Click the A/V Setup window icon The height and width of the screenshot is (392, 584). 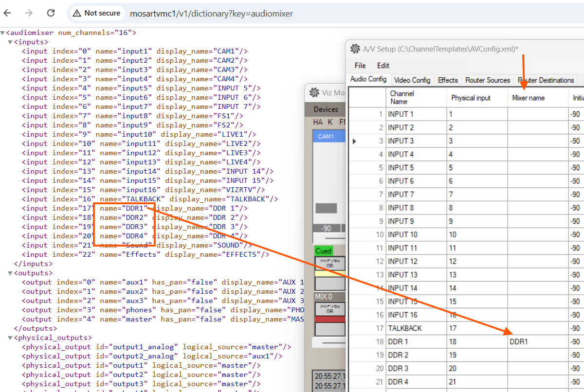[x=355, y=49]
